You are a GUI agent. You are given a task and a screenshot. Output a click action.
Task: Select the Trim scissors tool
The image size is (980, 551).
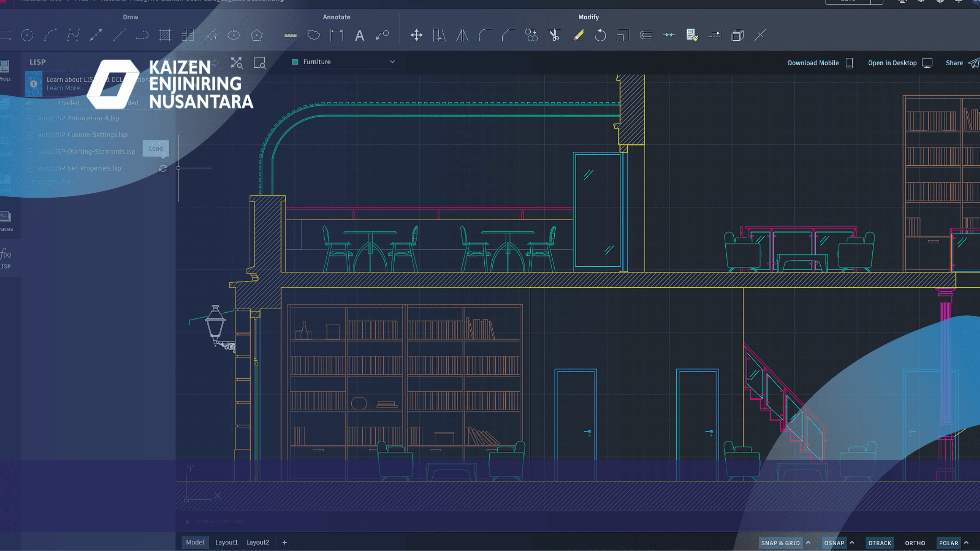[554, 35]
